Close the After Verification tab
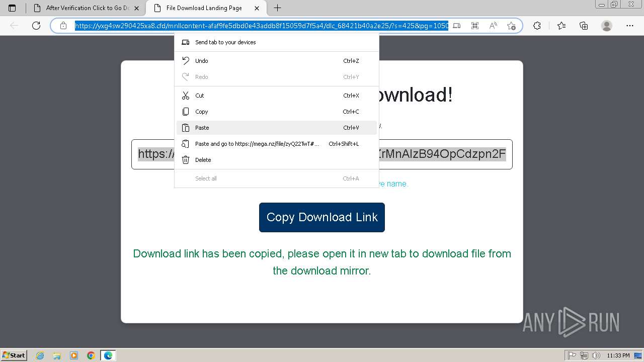This screenshot has width=644, height=362. point(136,8)
